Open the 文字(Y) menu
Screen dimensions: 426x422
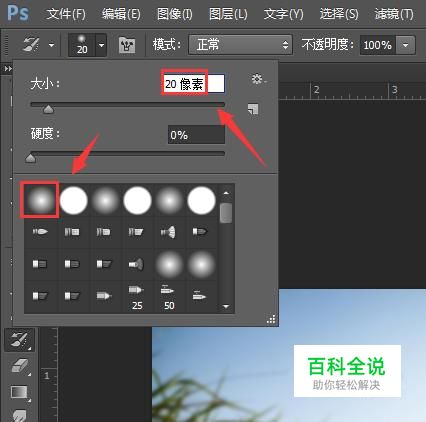(x=284, y=14)
